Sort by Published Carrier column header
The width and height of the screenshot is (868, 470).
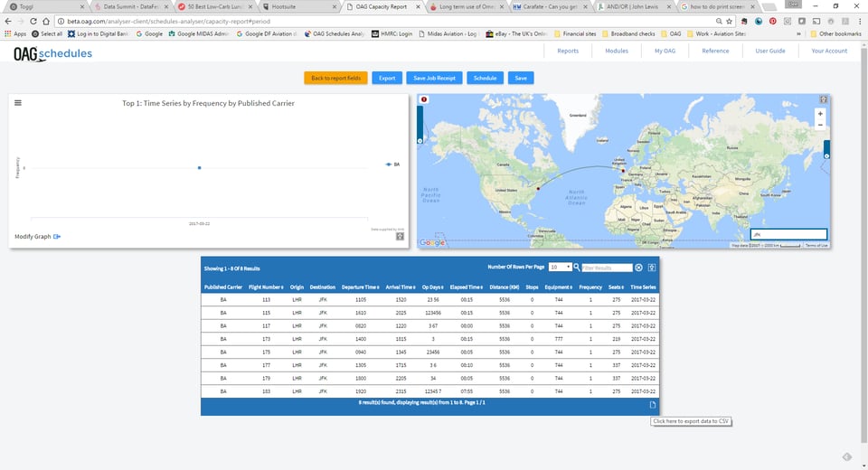pyautogui.click(x=223, y=287)
